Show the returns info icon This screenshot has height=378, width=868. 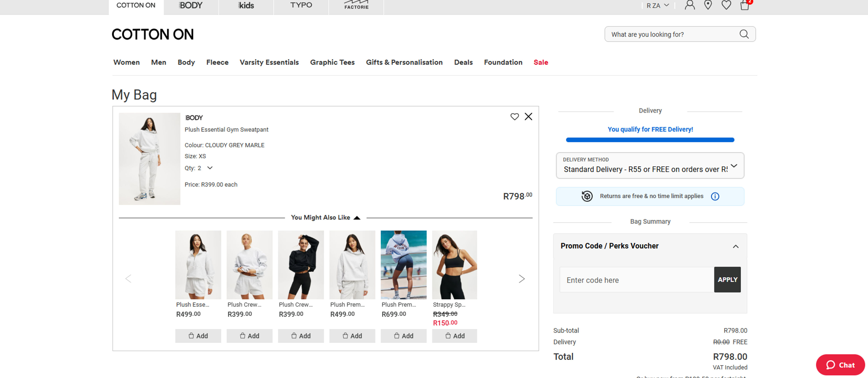tap(715, 196)
